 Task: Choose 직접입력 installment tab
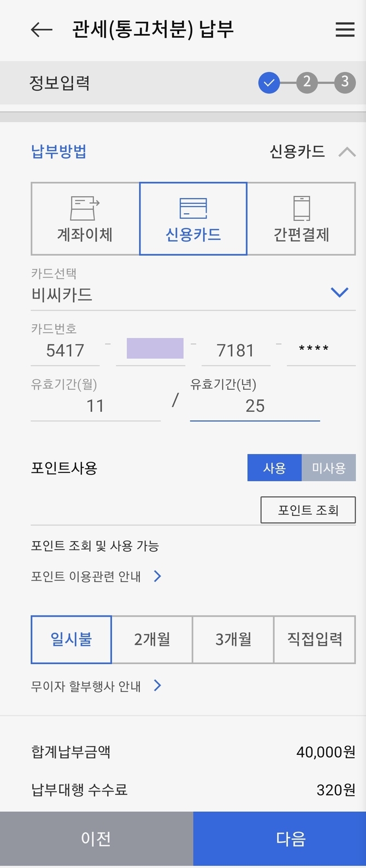pyautogui.click(x=315, y=639)
